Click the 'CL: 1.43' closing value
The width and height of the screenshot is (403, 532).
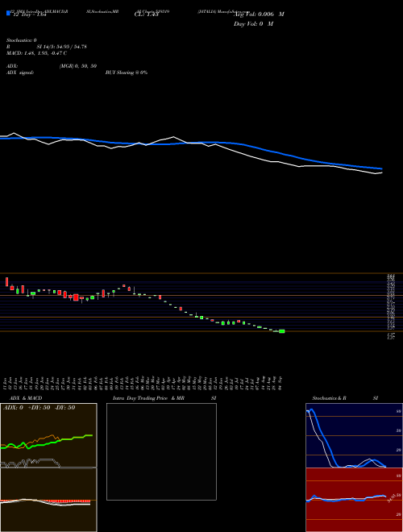coord(146,15)
